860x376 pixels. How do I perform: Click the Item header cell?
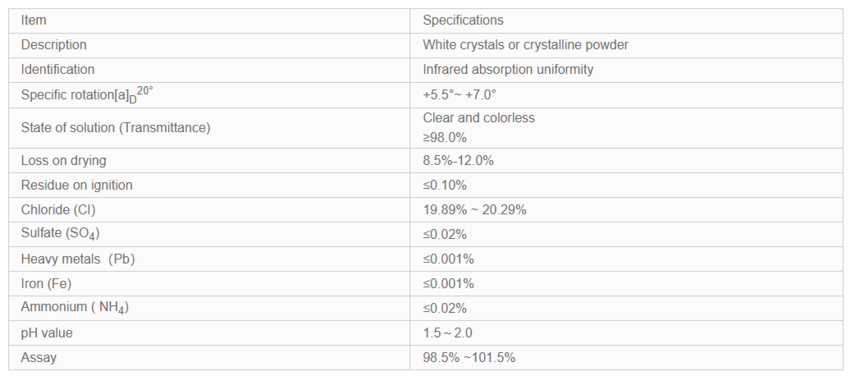pyautogui.click(x=209, y=21)
